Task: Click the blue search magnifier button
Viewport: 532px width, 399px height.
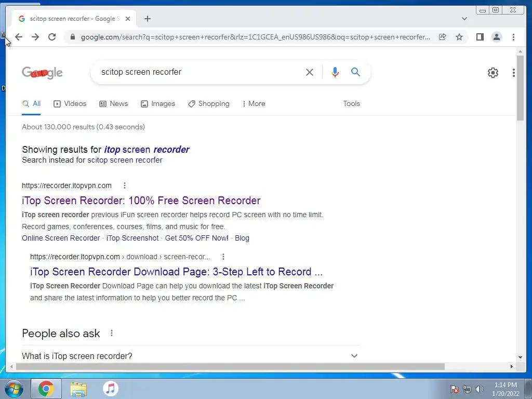Action: point(355,72)
